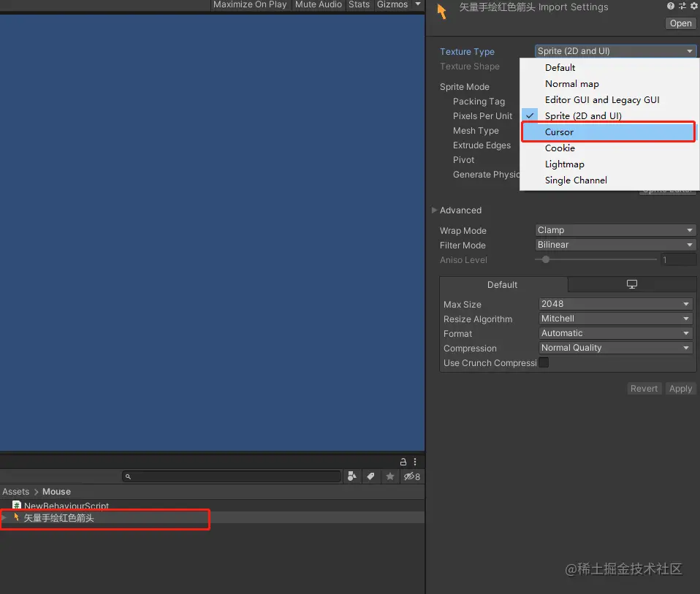Open the Filter Mode Bilinear dropdown
Viewport: 700px width, 594px height.
tap(615, 245)
